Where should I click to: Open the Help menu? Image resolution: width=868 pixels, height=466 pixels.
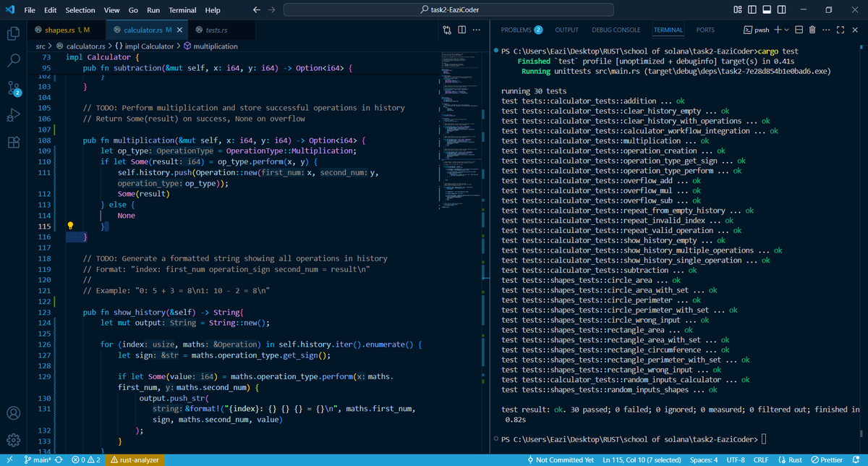click(x=213, y=10)
